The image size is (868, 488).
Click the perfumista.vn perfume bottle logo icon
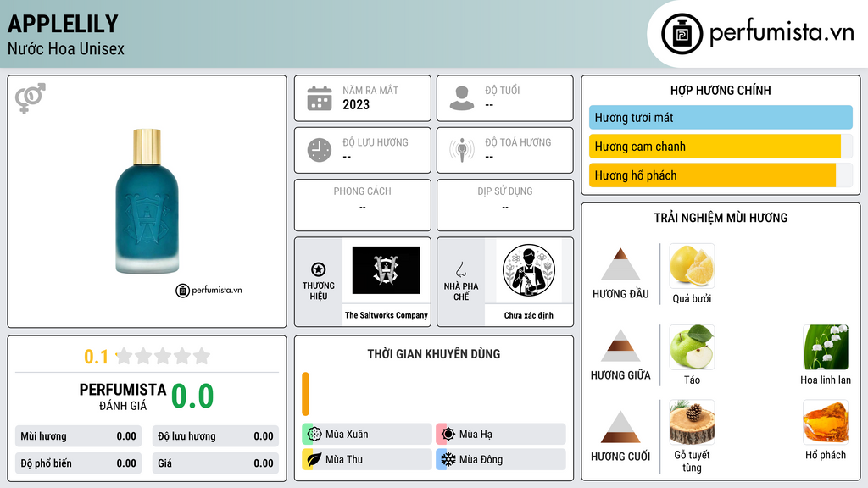point(682,34)
